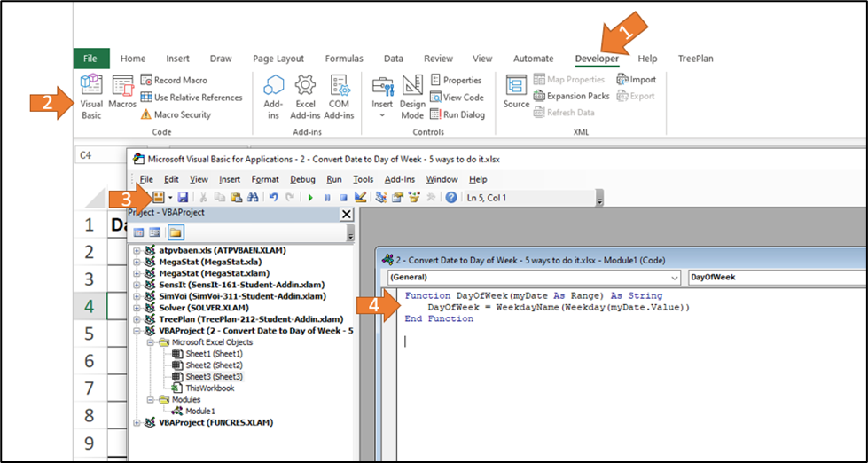Open Excel Add-ins

tap(304, 97)
